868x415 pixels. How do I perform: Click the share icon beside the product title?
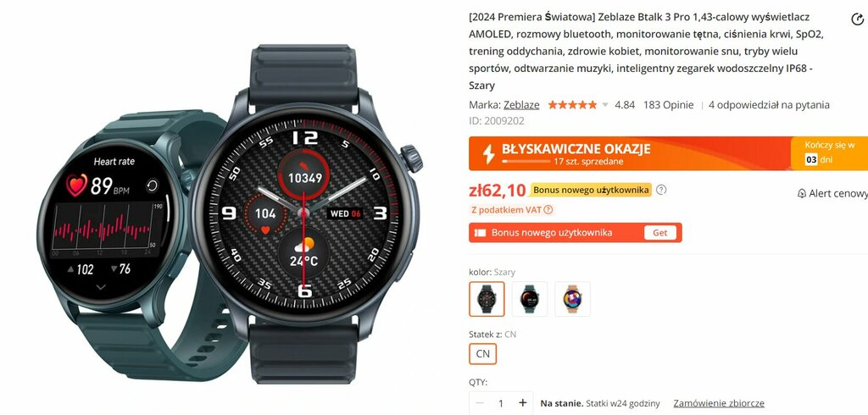pyautogui.click(x=856, y=19)
